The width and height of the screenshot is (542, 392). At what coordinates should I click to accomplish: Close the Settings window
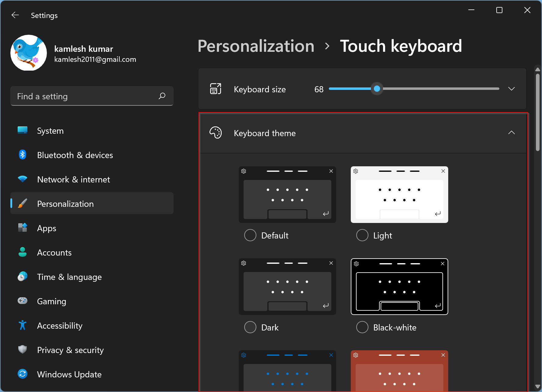(527, 10)
